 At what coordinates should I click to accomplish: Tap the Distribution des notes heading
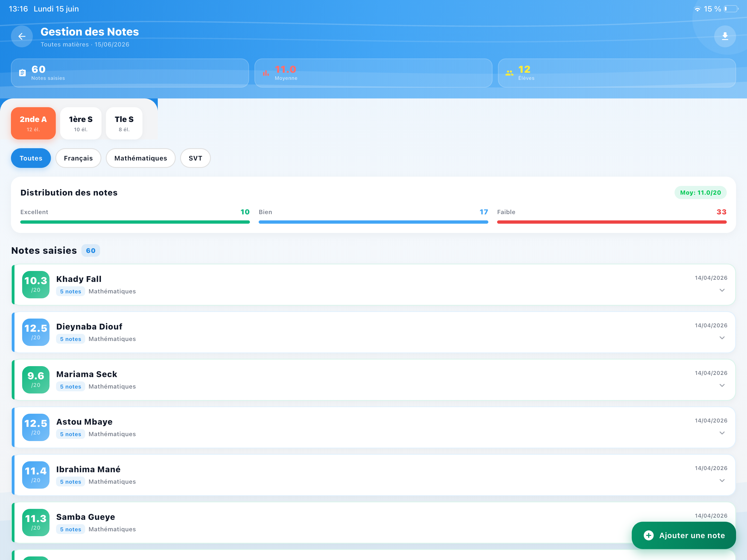click(x=69, y=193)
